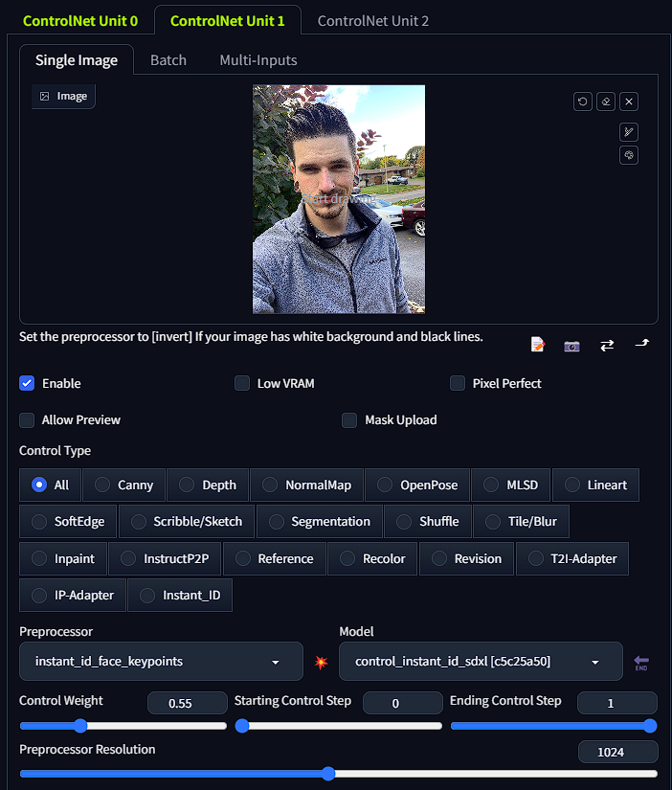Click the Starting Control Step slider
Screen dimensions: 672x790
(339, 726)
